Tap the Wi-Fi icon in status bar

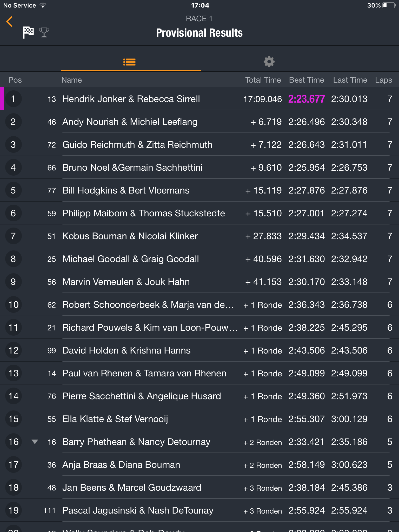(x=43, y=5)
